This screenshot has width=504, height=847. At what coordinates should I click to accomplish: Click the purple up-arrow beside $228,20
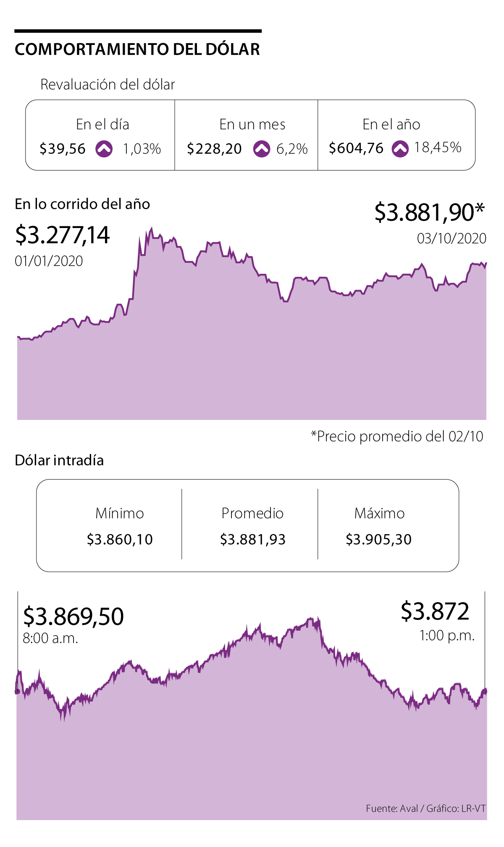tap(262, 149)
